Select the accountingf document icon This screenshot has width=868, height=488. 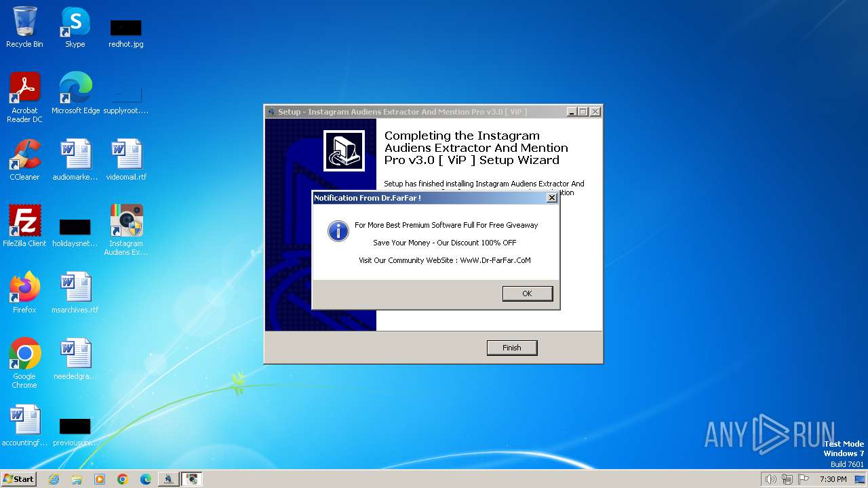[24, 425]
